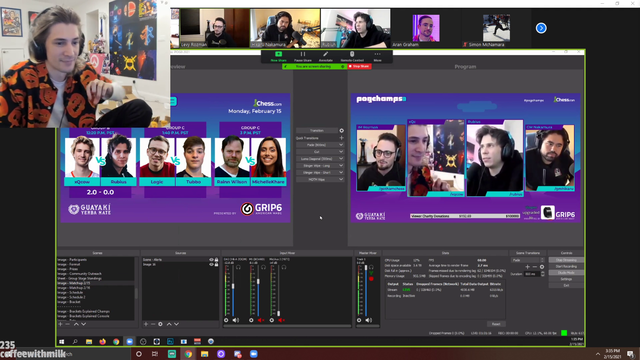Open the More options in Zoom toolbar
640x360 pixels.
(x=378, y=54)
